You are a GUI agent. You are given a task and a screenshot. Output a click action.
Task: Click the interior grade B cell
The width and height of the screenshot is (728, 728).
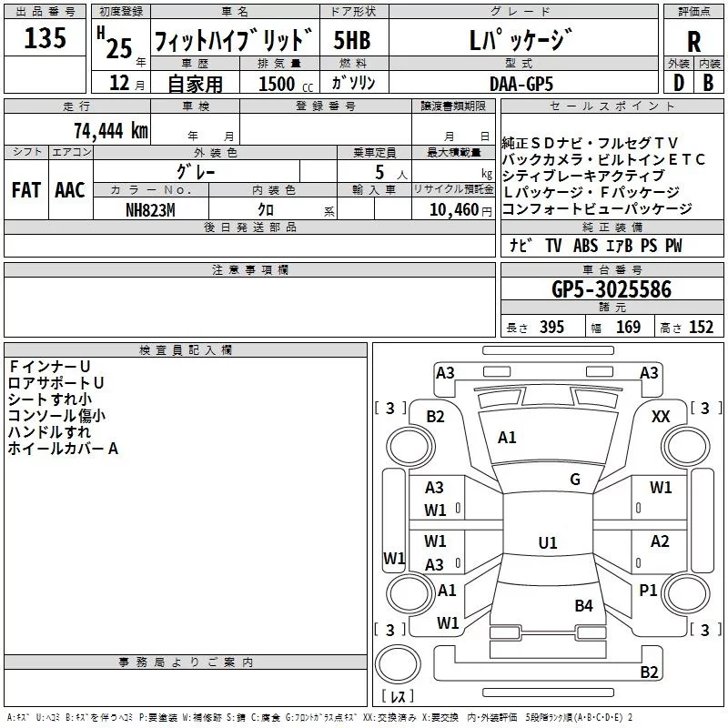[x=708, y=82]
